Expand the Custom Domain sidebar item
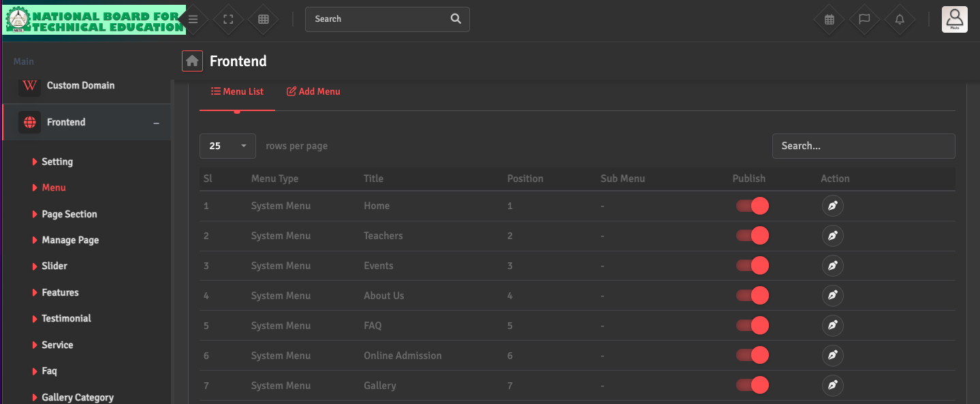The width and height of the screenshot is (980, 404). click(x=80, y=86)
